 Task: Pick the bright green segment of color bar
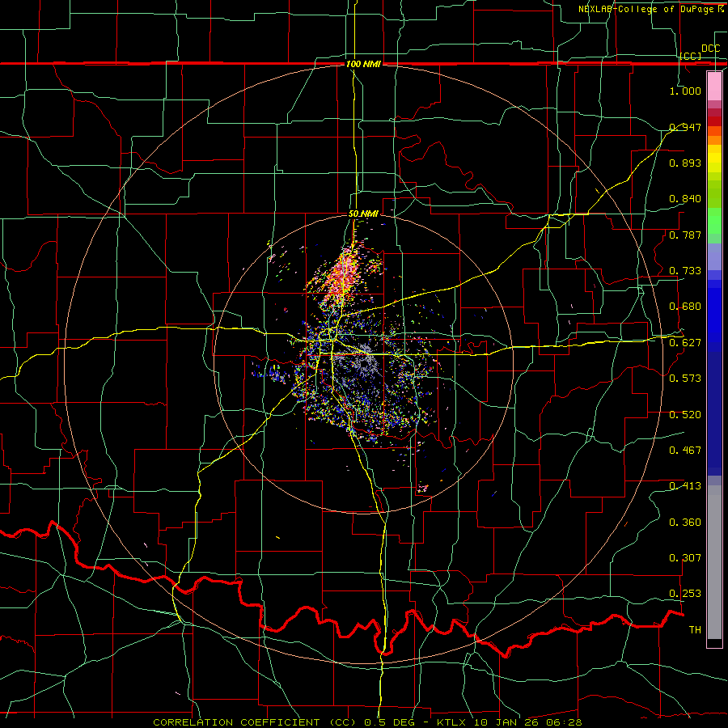(714, 221)
